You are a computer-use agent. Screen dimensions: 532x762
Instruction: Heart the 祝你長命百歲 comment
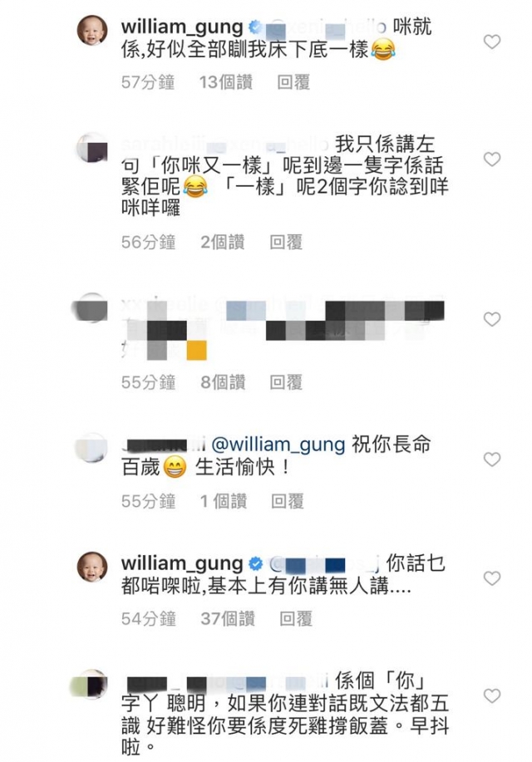point(491,460)
